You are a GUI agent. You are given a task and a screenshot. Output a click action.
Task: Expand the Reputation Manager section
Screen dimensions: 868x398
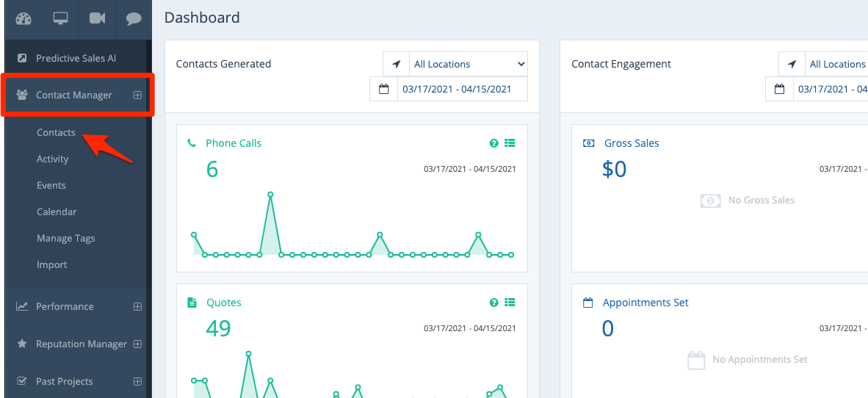coord(137,344)
